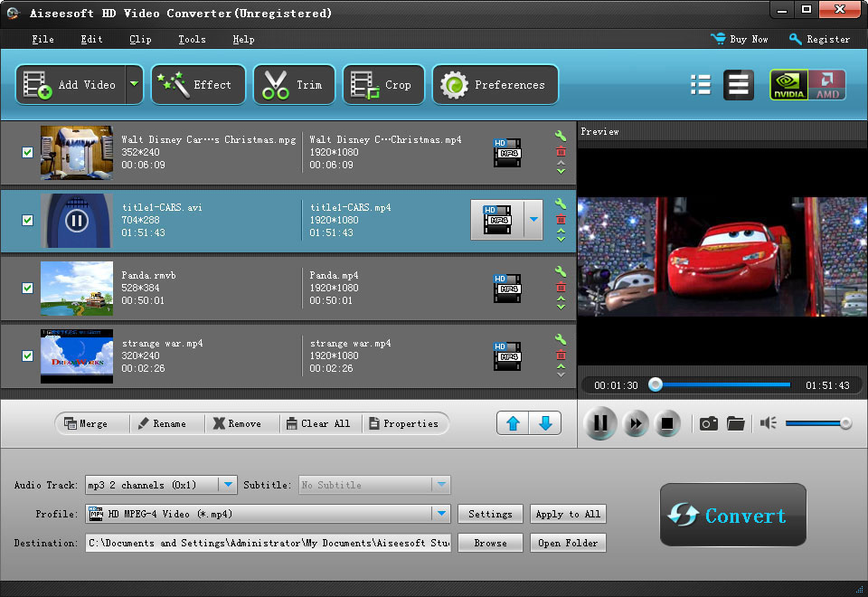Open the Profile format dropdown

[442, 514]
